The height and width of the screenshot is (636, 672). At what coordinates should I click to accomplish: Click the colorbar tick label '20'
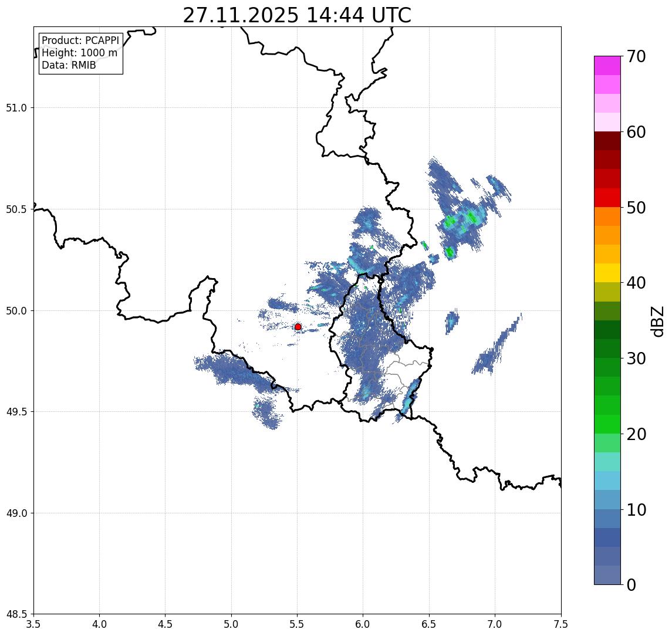(x=636, y=434)
